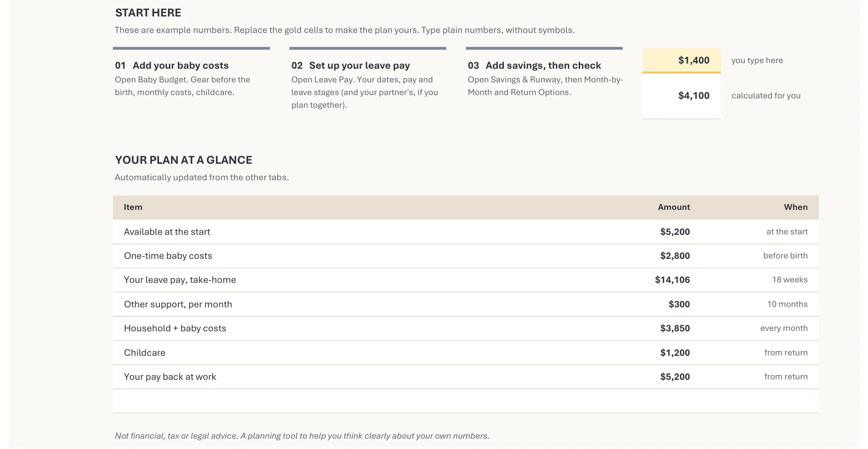Screen dimensions: 868x449
Task: Click 'from return' in the Childcare row
Action: (786, 353)
